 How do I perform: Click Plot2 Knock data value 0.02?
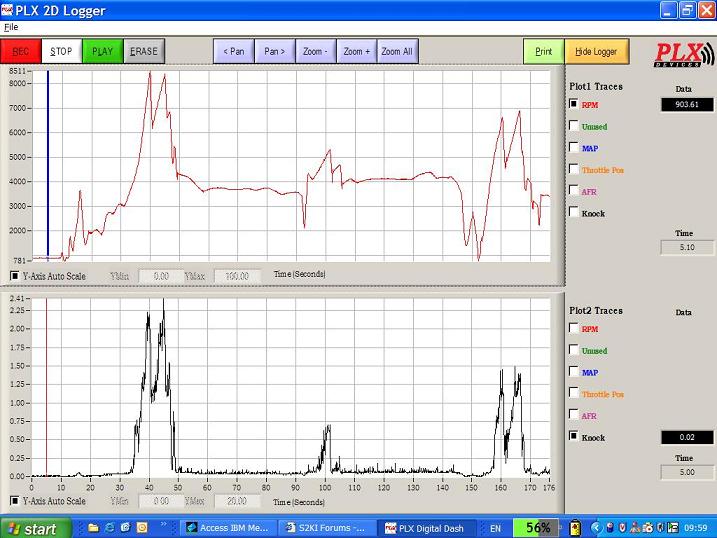pos(687,437)
